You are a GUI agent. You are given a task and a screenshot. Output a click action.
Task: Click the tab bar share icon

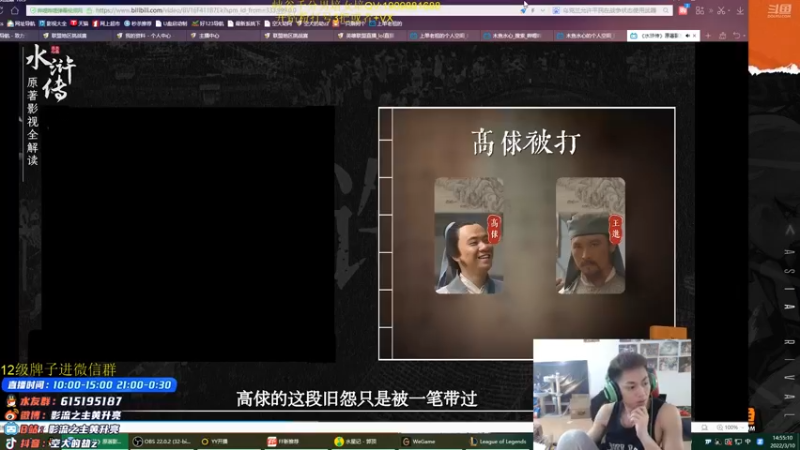(x=722, y=36)
